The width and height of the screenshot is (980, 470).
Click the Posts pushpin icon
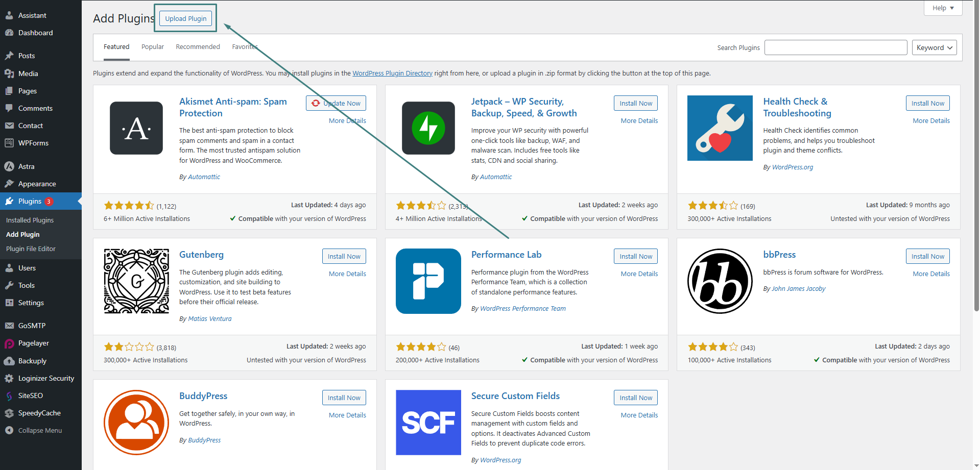(x=9, y=56)
